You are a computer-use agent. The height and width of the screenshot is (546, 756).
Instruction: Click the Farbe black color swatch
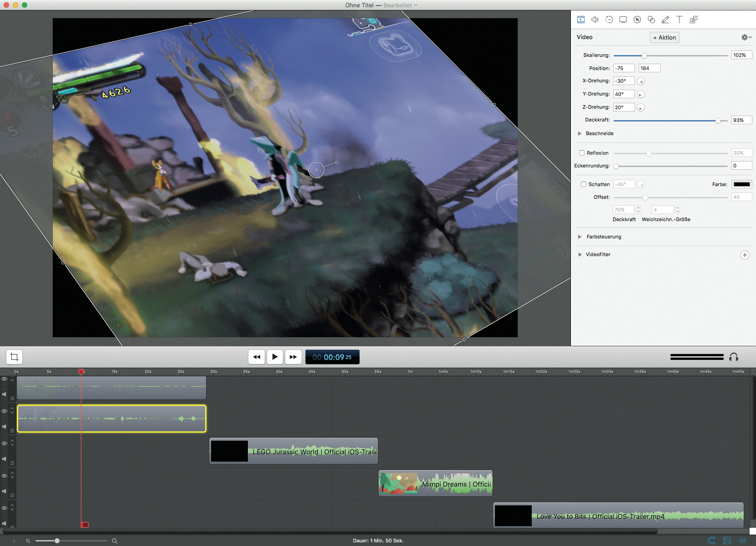tap(741, 184)
